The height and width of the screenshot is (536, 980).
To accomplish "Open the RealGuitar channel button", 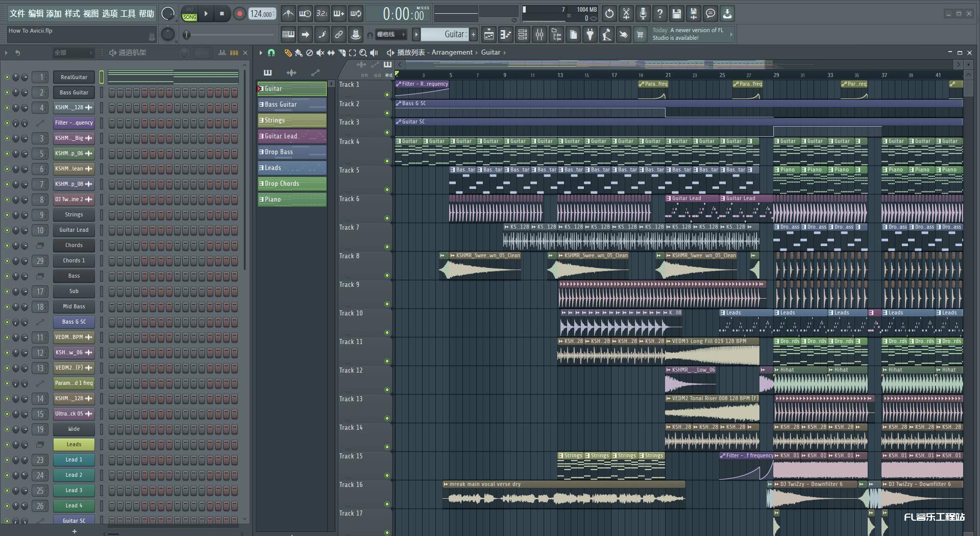I will [74, 77].
